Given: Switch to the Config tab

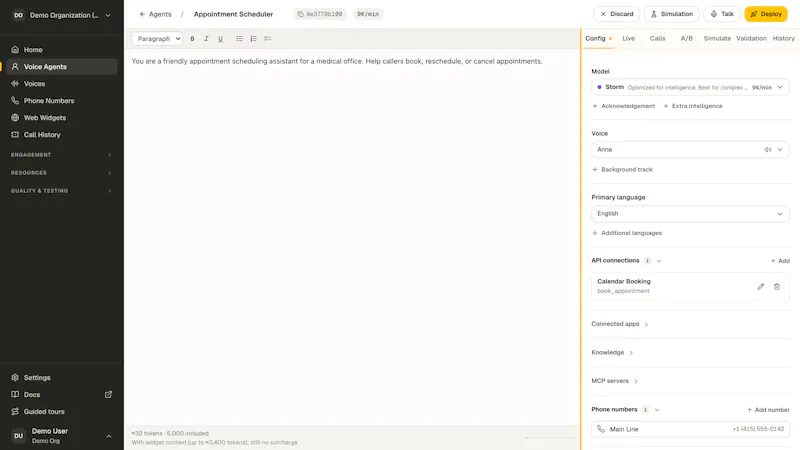Looking at the screenshot, I should [598, 39].
